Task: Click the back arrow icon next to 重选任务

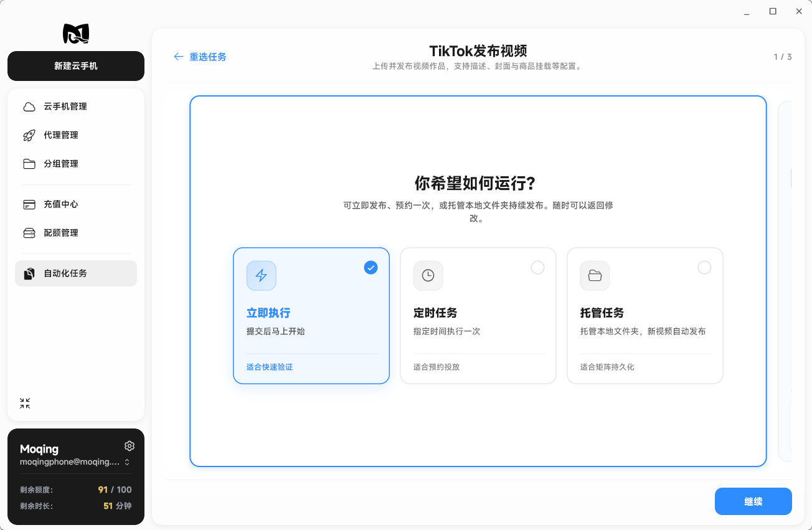Action: pos(179,57)
